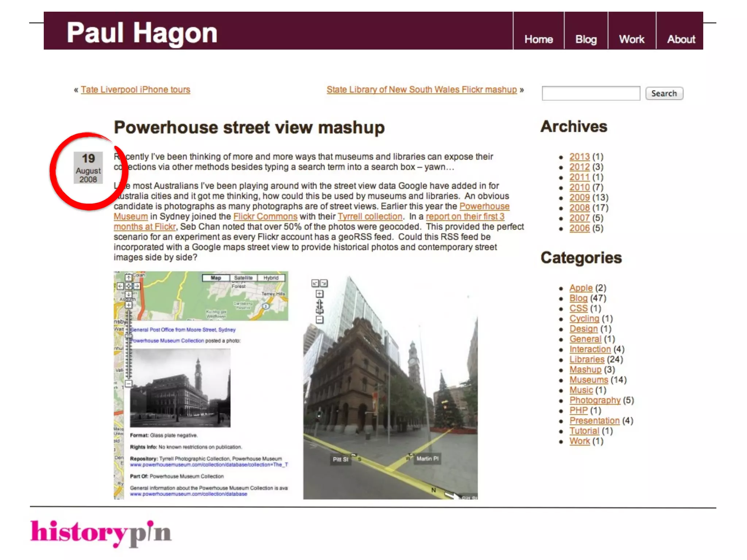Pan the map up with arrow
Screen dimensions: 747x560
pyautogui.click(x=128, y=278)
